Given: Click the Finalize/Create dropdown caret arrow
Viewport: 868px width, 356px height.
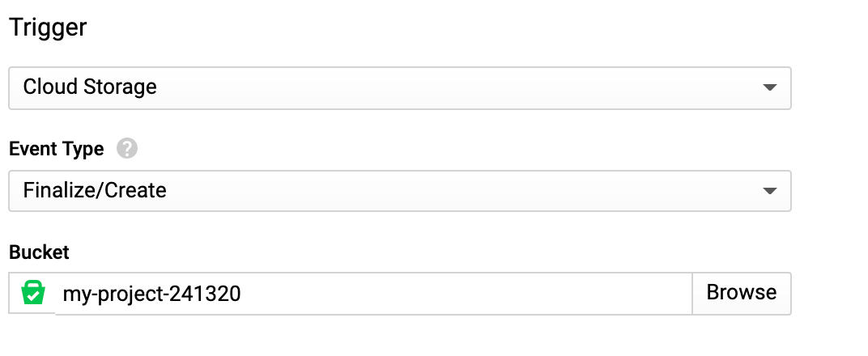Looking at the screenshot, I should tap(770, 191).
